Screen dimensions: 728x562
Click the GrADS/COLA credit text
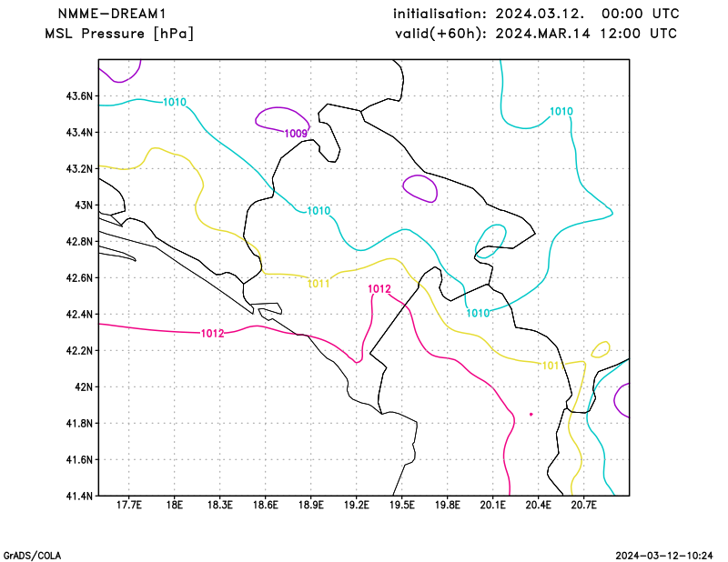click(32, 556)
